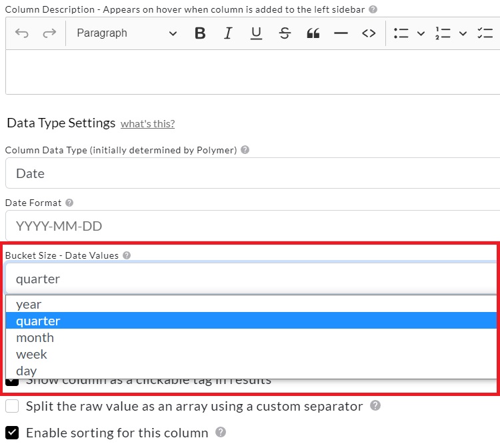The height and width of the screenshot is (448, 500).
Task: Click inside the column description text area
Action: click(253, 72)
